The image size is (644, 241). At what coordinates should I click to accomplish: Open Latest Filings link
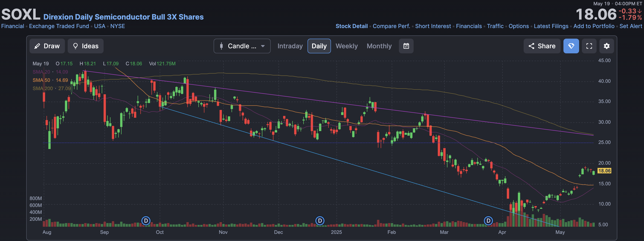tap(551, 26)
